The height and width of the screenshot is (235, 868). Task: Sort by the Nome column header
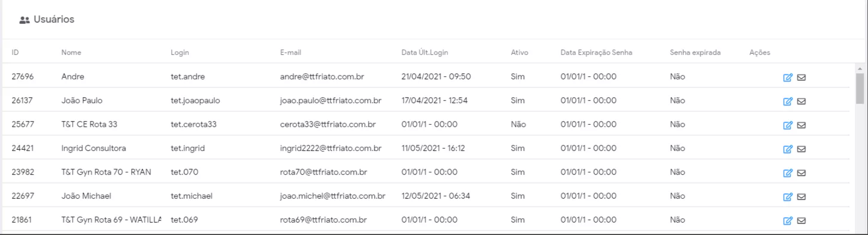[71, 53]
